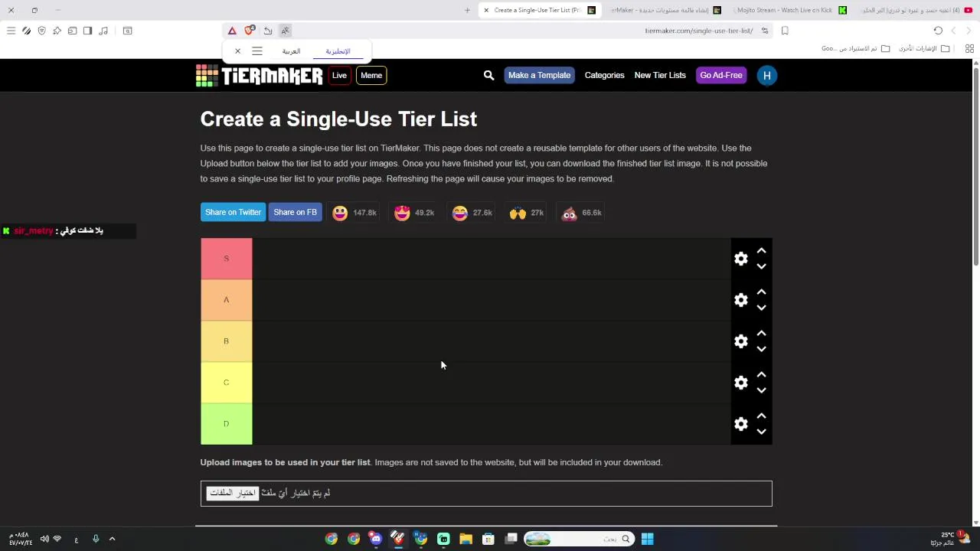Reload the page
This screenshot has height=551, width=980.
tap(938, 31)
